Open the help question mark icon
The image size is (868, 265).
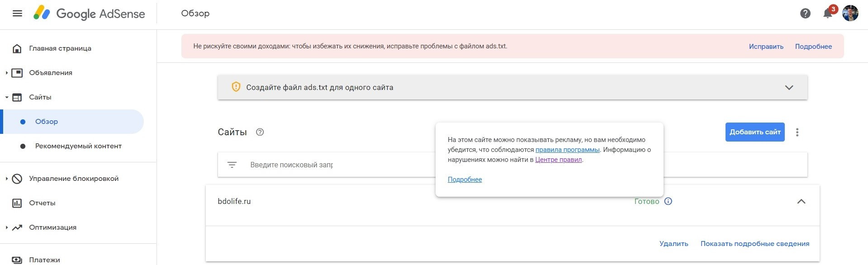(805, 14)
